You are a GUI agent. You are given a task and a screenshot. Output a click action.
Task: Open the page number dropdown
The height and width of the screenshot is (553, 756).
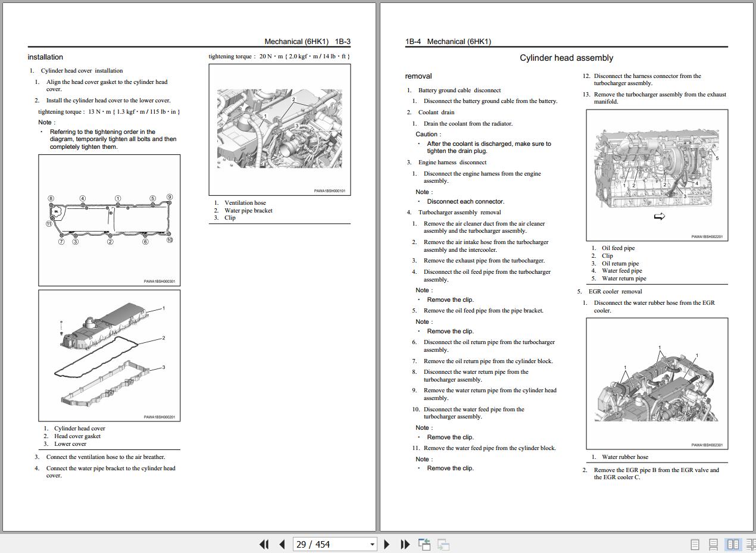[x=372, y=544]
